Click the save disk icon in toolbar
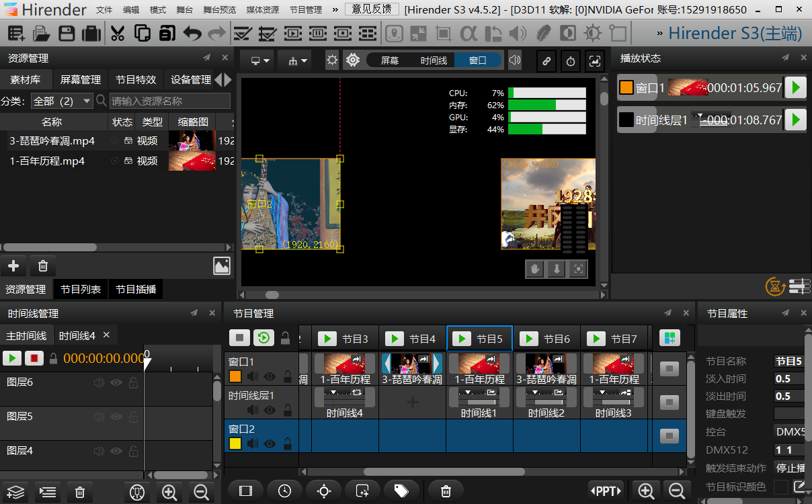The image size is (812, 504). [x=67, y=33]
